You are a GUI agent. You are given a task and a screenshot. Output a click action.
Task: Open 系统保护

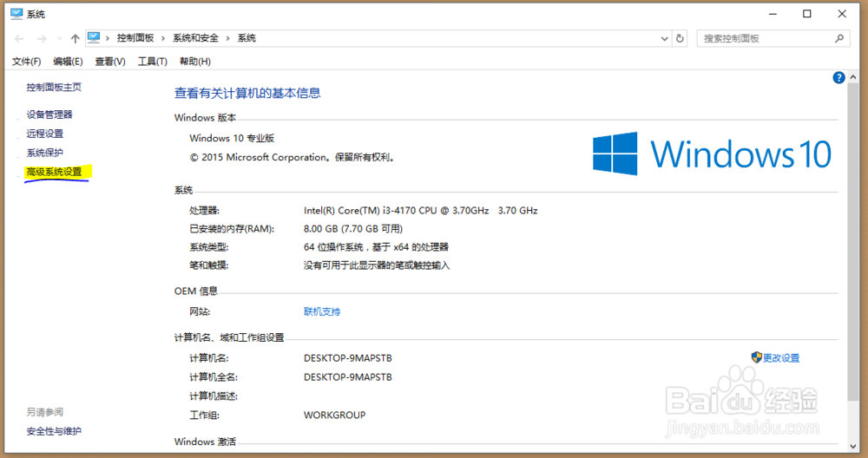(45, 153)
